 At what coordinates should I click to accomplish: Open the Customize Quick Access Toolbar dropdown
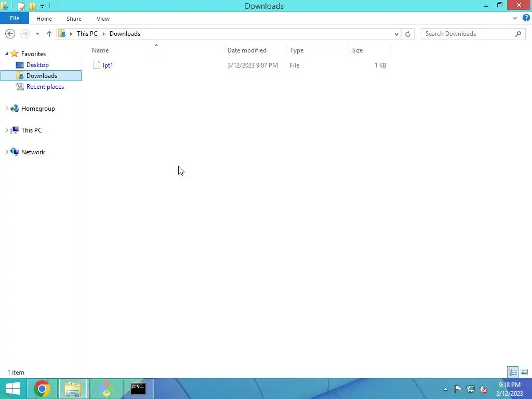[x=42, y=6]
